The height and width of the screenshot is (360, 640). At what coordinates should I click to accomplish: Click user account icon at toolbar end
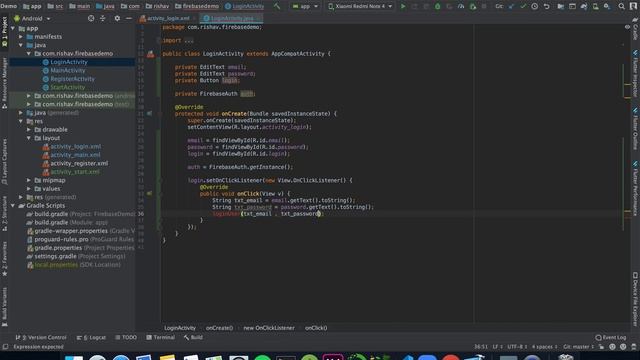click(x=634, y=6)
